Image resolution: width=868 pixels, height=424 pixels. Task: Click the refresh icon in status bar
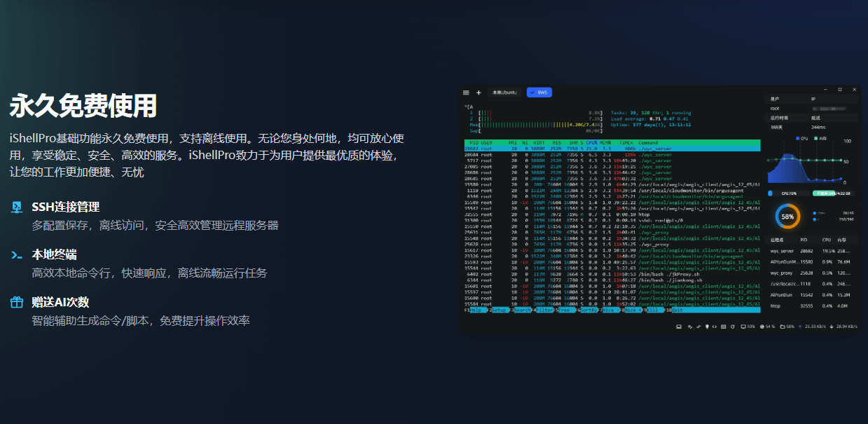coord(733,327)
